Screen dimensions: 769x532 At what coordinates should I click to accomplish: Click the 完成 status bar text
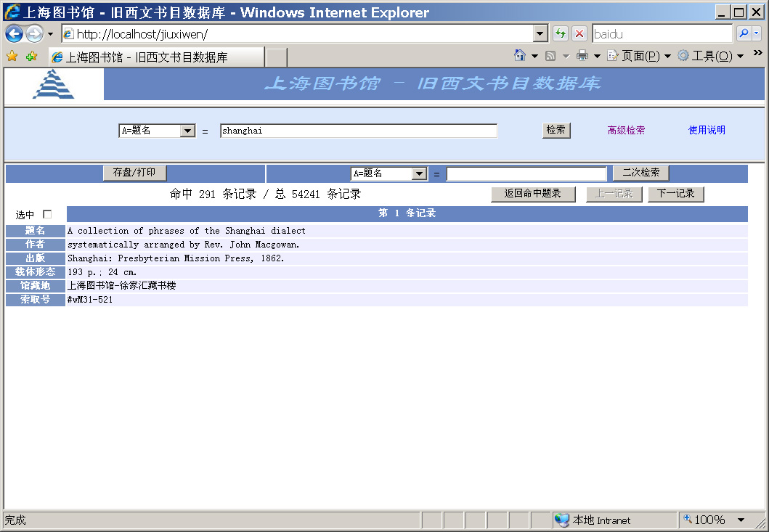coord(15,520)
